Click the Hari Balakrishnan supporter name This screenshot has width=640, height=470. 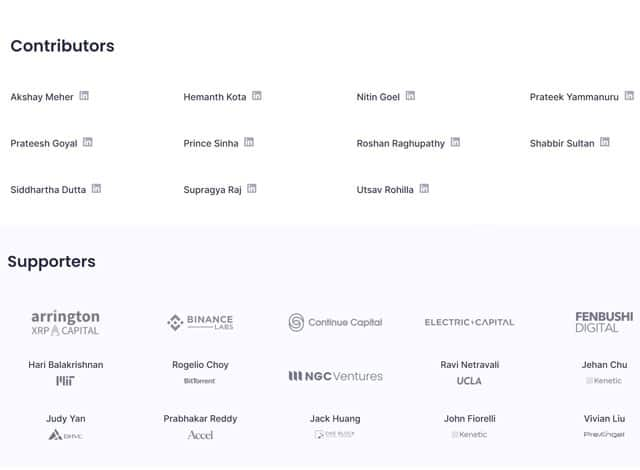pos(66,364)
